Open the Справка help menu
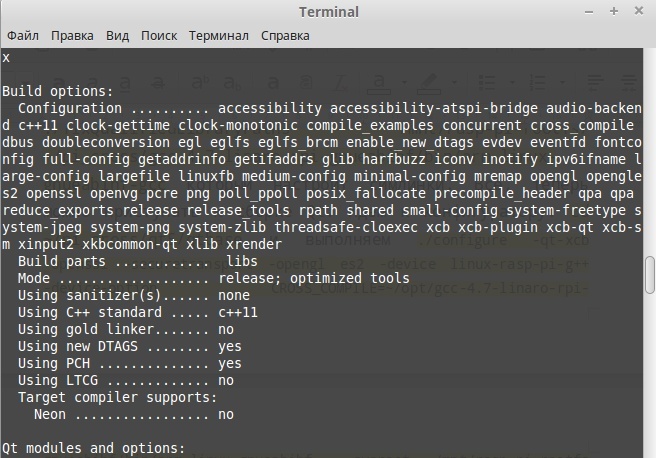 (x=285, y=35)
